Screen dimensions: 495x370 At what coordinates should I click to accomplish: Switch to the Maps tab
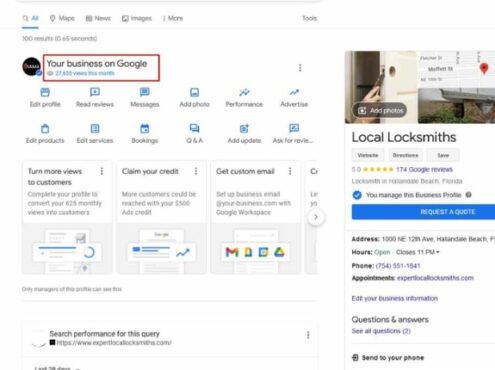pos(62,18)
